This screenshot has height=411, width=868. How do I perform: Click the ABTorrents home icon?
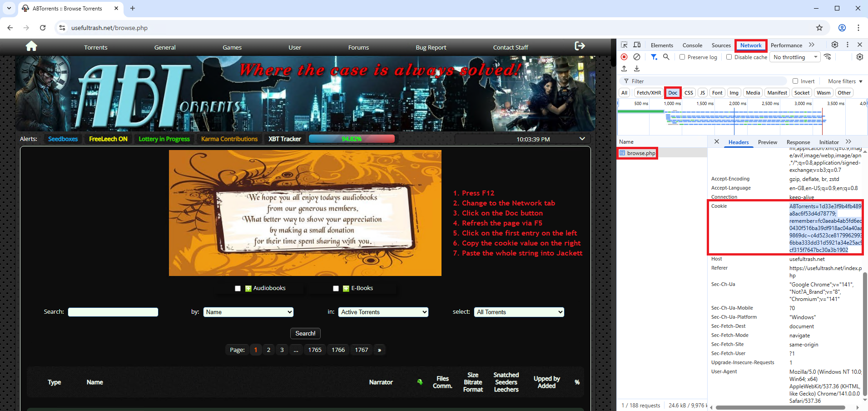coord(31,46)
